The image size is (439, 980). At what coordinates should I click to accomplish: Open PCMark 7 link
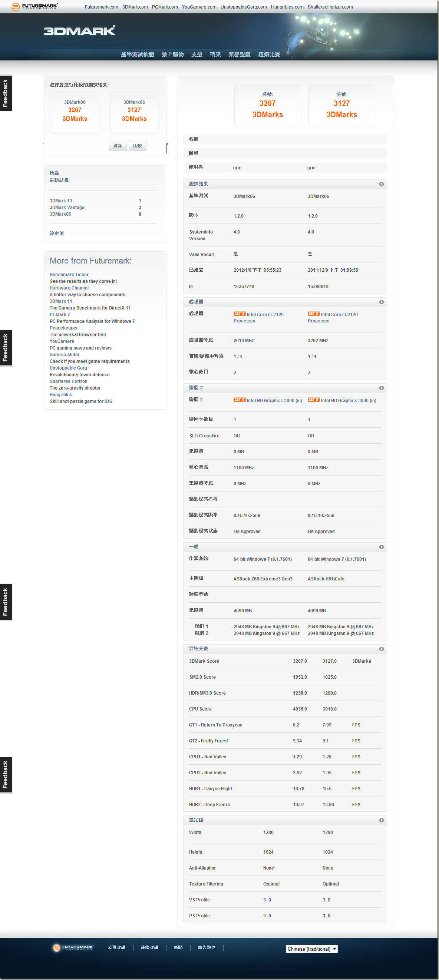point(60,314)
